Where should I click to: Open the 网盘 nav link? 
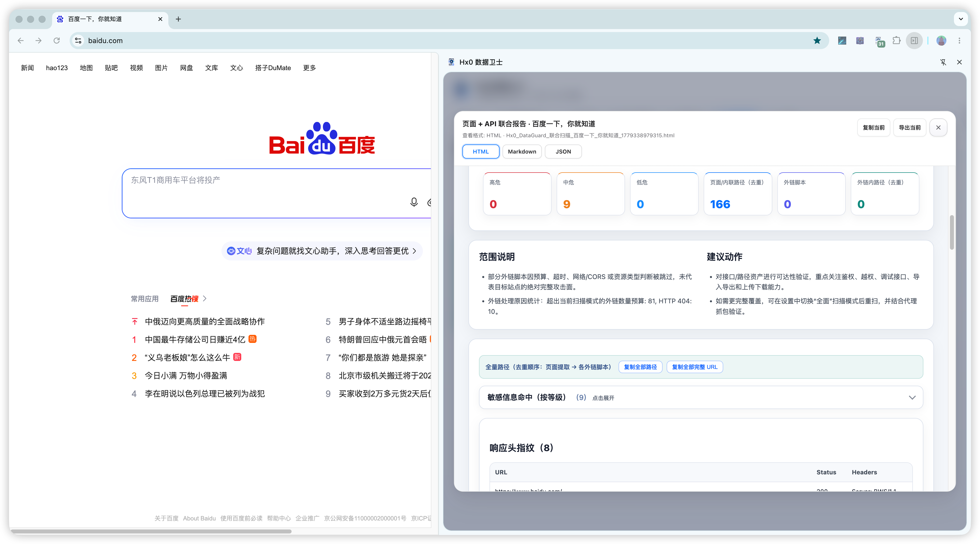point(186,68)
